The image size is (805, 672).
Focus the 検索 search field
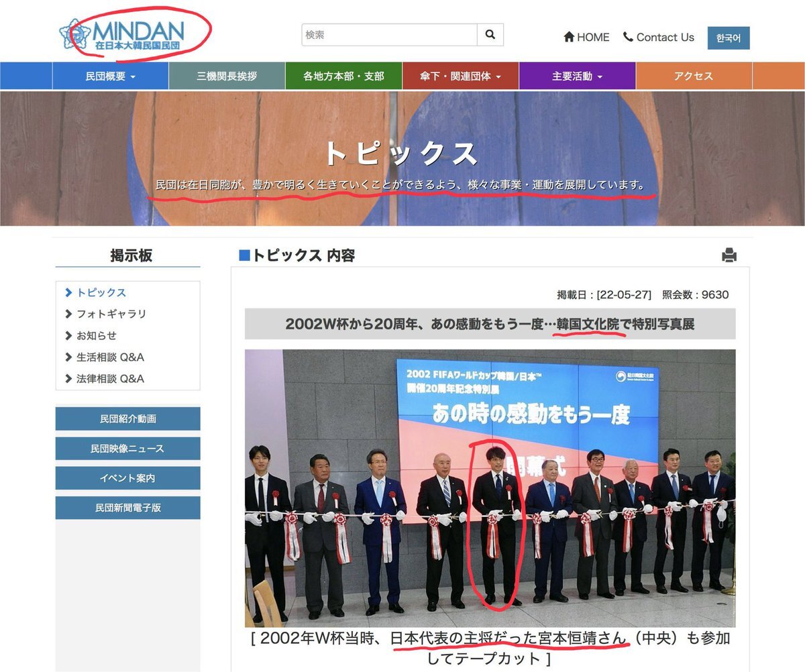(x=390, y=35)
